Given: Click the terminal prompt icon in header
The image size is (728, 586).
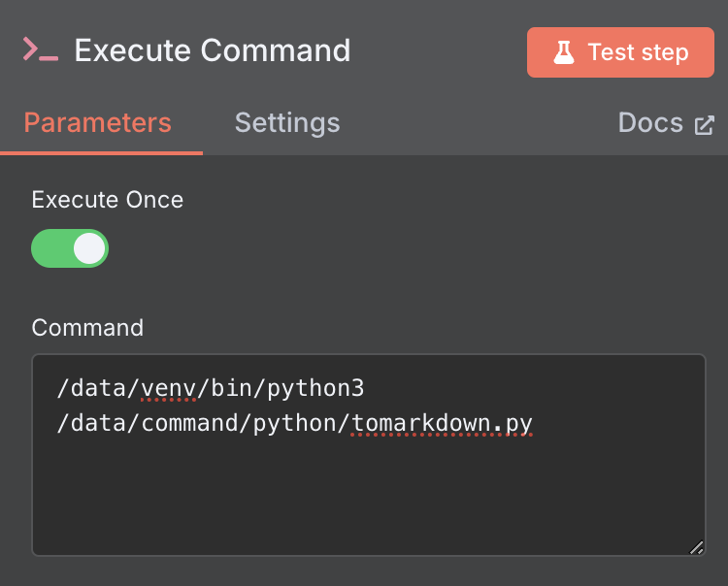Looking at the screenshot, I should (40, 50).
